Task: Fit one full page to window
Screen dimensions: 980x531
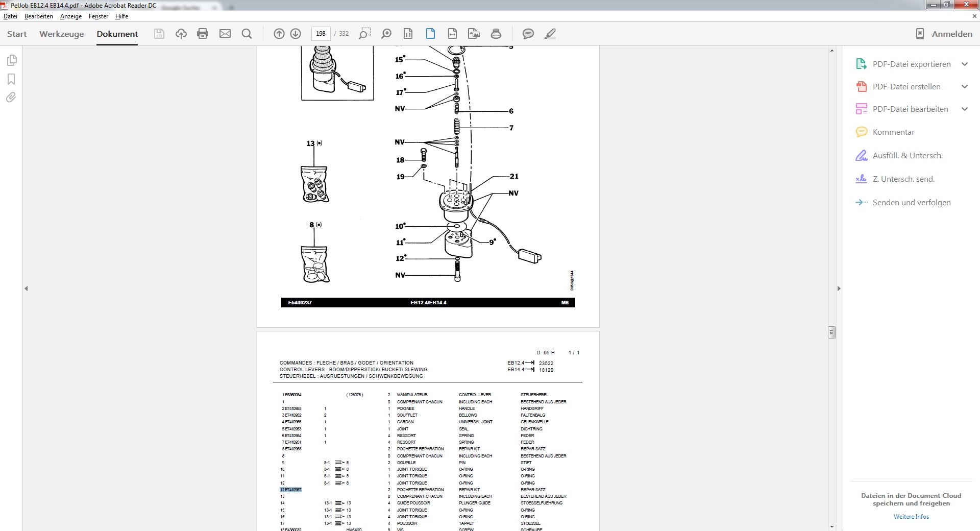Action: [430, 34]
